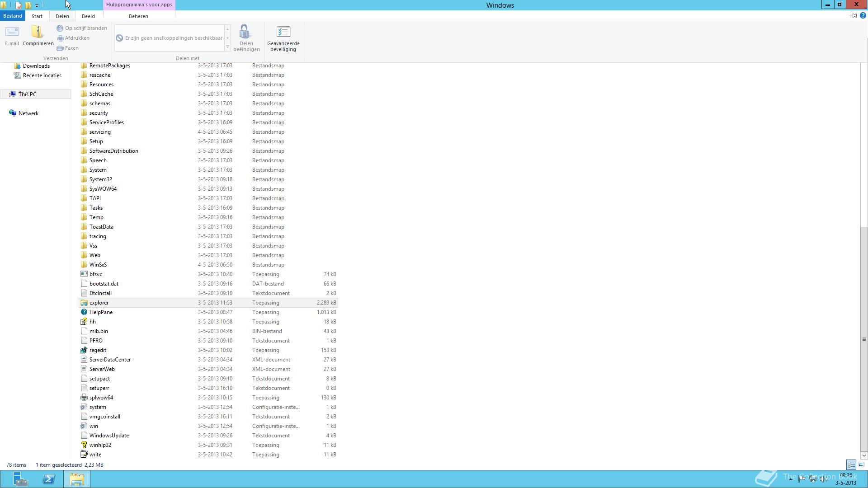Select the ServerDataCenter XML document

(208, 360)
